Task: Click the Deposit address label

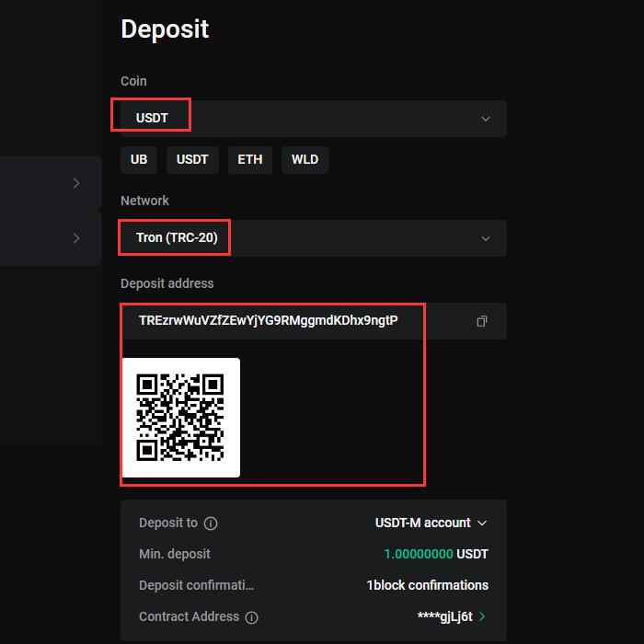Action: [x=167, y=283]
